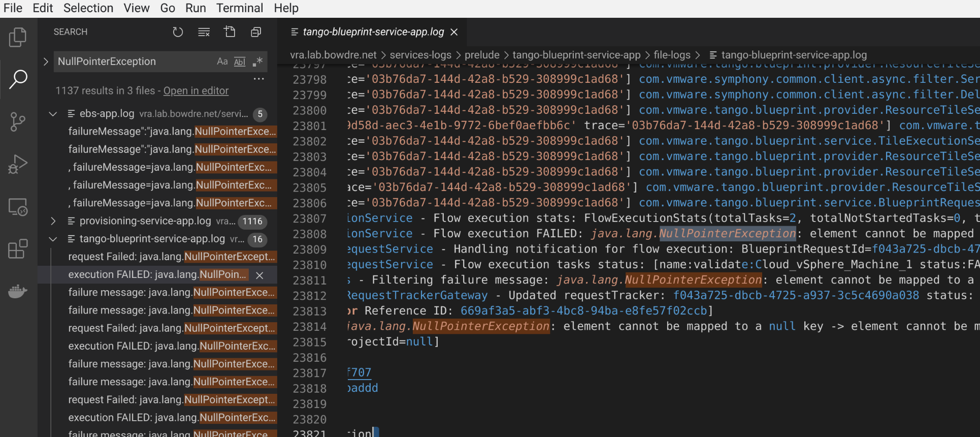The image size is (980, 437).
Task: Collapse all search results
Action: [256, 32]
